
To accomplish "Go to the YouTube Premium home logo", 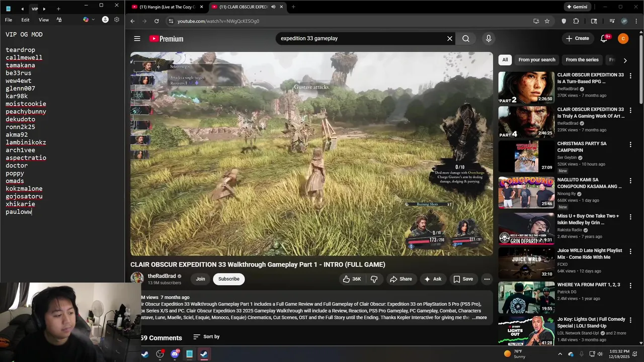I will pyautogui.click(x=166, y=39).
